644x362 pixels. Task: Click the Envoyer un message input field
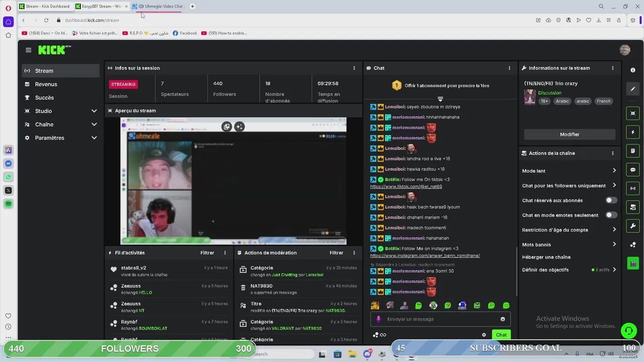[440, 319]
